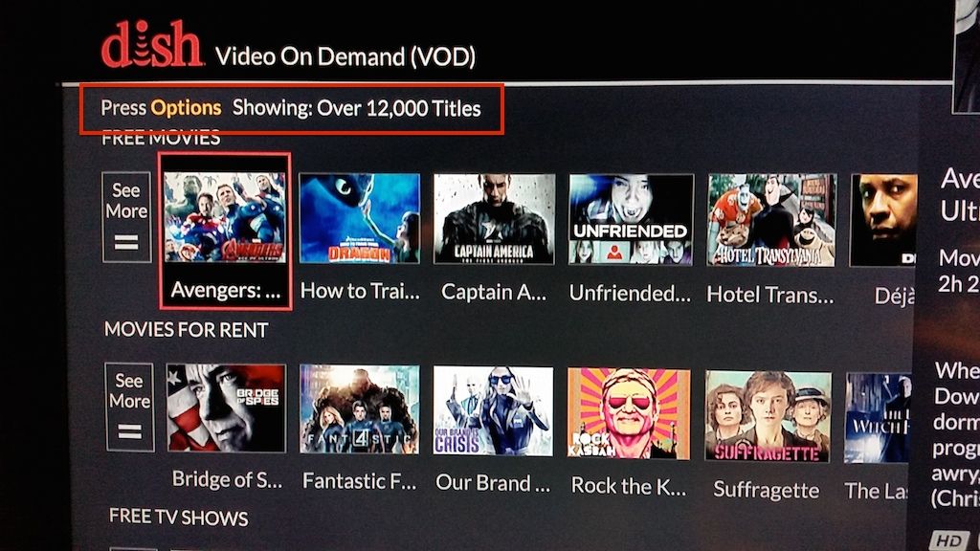Screen dimensions: 980x551
Task: Choose the Captain America thumbnail
Action: (x=494, y=219)
